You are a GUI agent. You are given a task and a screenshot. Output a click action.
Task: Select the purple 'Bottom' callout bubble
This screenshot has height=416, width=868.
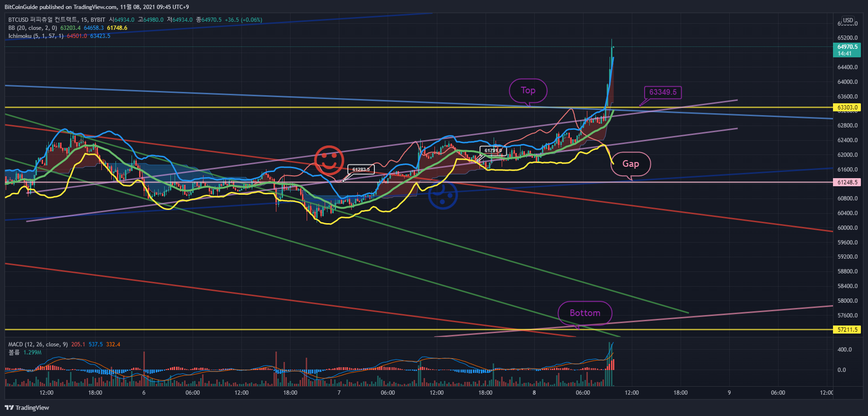click(x=585, y=313)
